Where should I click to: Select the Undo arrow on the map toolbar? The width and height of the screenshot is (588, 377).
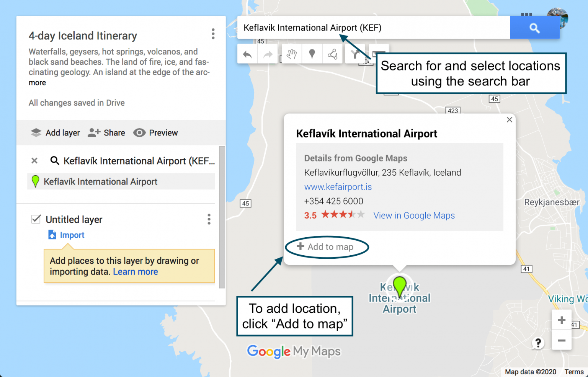[x=247, y=54]
